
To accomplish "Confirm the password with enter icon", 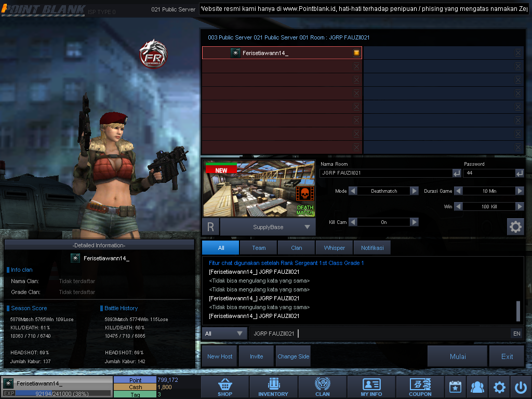I will 520,174.
